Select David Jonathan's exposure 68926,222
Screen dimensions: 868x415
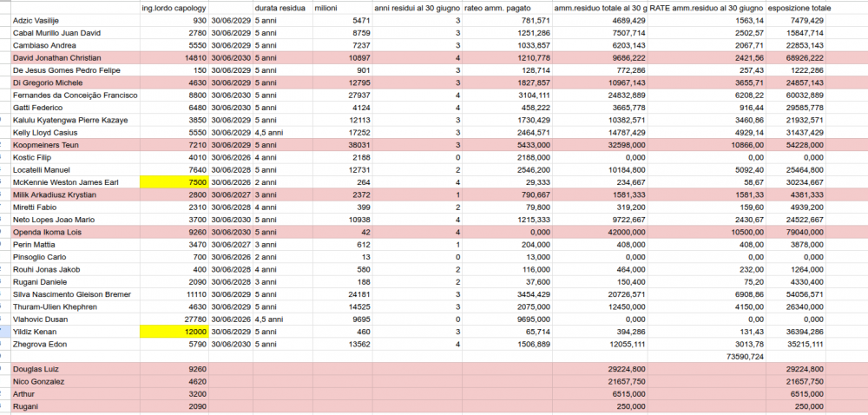[796, 58]
